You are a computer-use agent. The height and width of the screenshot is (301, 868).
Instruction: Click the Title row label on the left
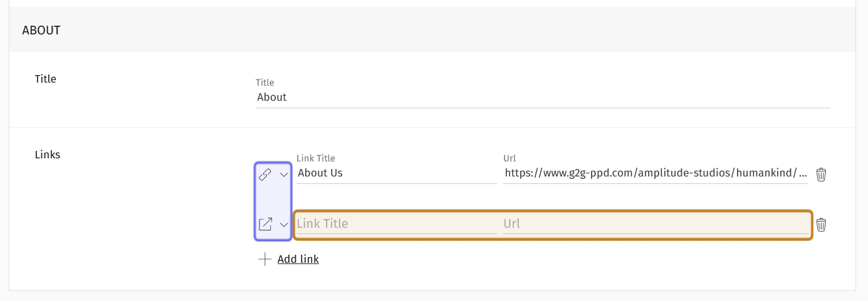[46, 79]
